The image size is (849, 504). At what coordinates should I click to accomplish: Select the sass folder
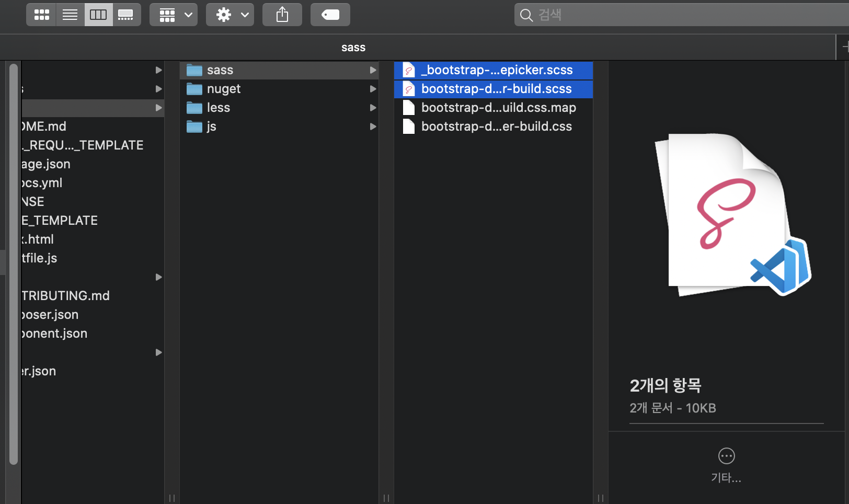coord(279,70)
